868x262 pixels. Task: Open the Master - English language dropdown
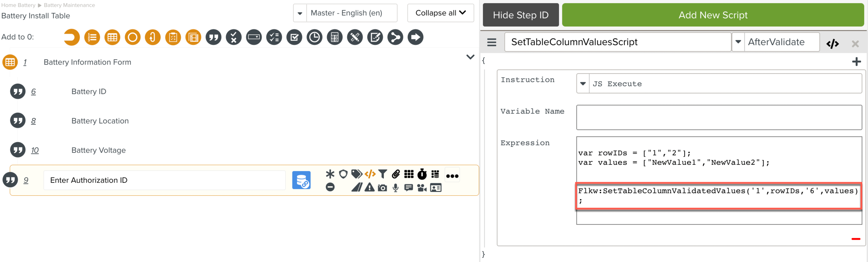(x=300, y=13)
